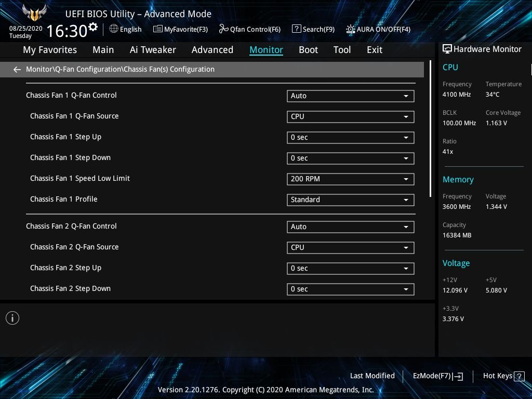This screenshot has height=399, width=532.
Task: Click Core Voltage value 1.163 V
Action: coord(496,123)
